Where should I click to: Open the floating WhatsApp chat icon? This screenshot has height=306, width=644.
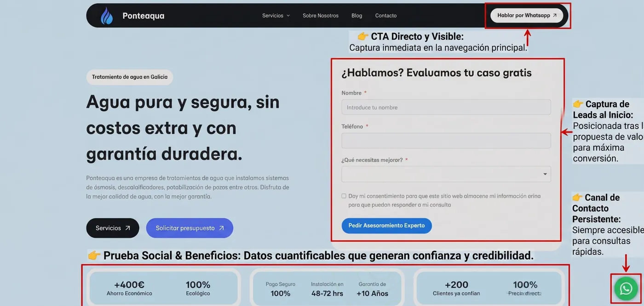pos(626,289)
